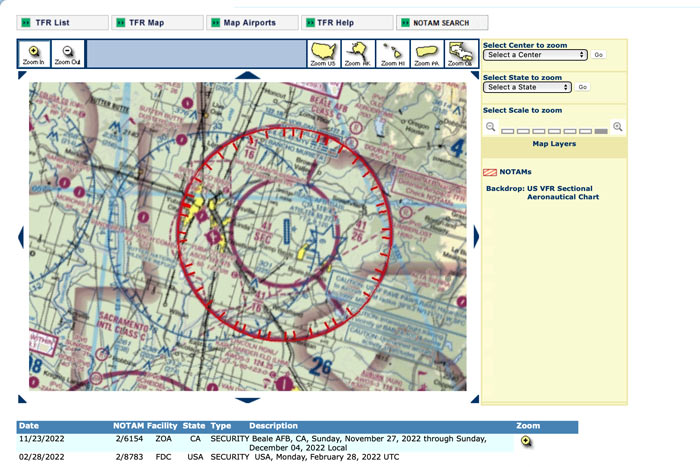Click Go next to Select a Center
Image resolution: width=700 pixels, height=467 pixels.
(x=598, y=55)
